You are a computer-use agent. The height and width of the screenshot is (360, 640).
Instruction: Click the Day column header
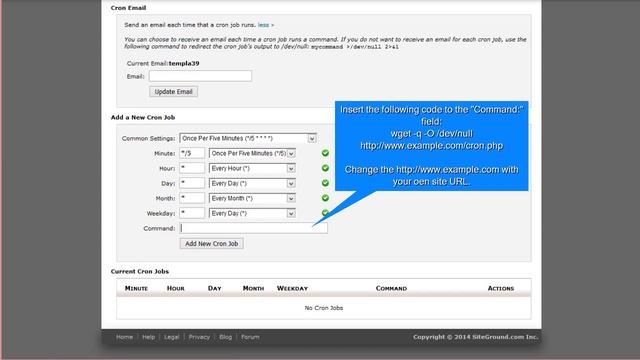[214, 288]
